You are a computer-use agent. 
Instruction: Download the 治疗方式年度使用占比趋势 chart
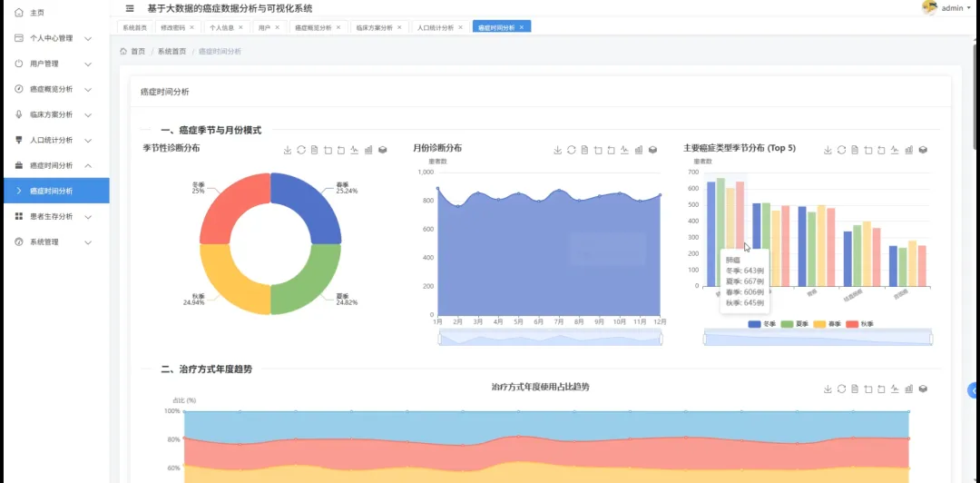828,389
